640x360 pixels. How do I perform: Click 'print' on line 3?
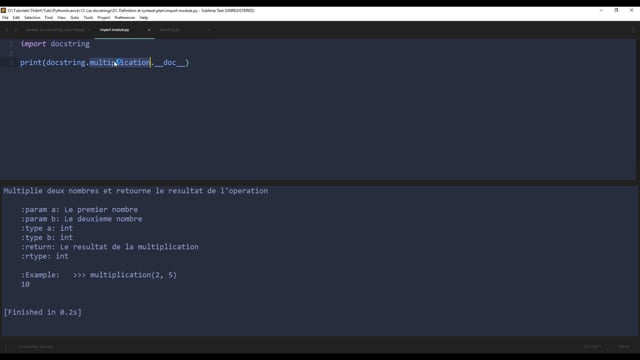pos(31,62)
